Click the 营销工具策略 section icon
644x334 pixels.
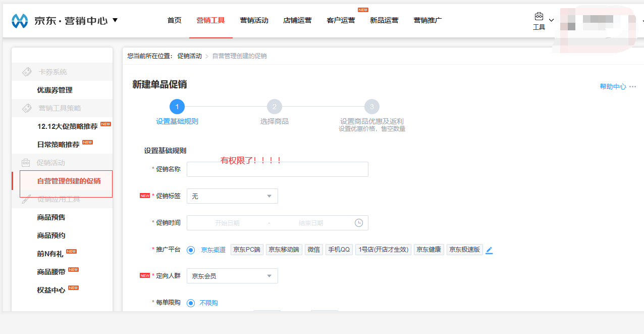[27, 108]
